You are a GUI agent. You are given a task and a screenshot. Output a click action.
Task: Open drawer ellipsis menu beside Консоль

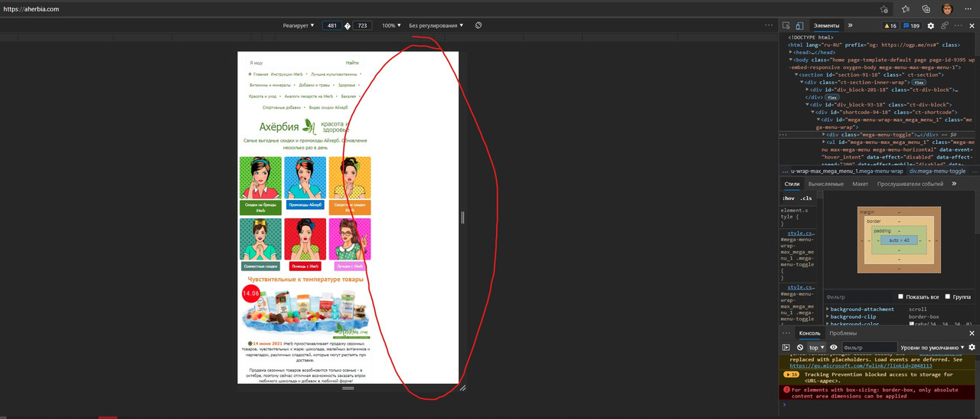[x=786, y=333]
